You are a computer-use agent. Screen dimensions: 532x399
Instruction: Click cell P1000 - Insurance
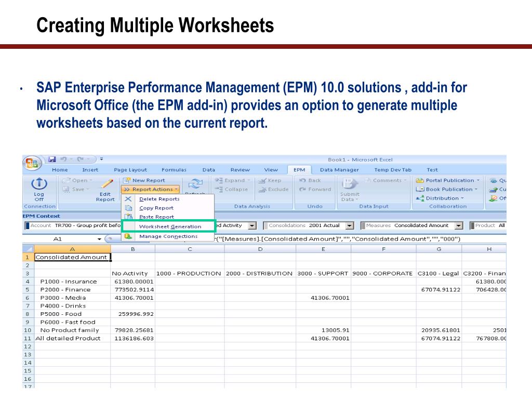[72, 282]
